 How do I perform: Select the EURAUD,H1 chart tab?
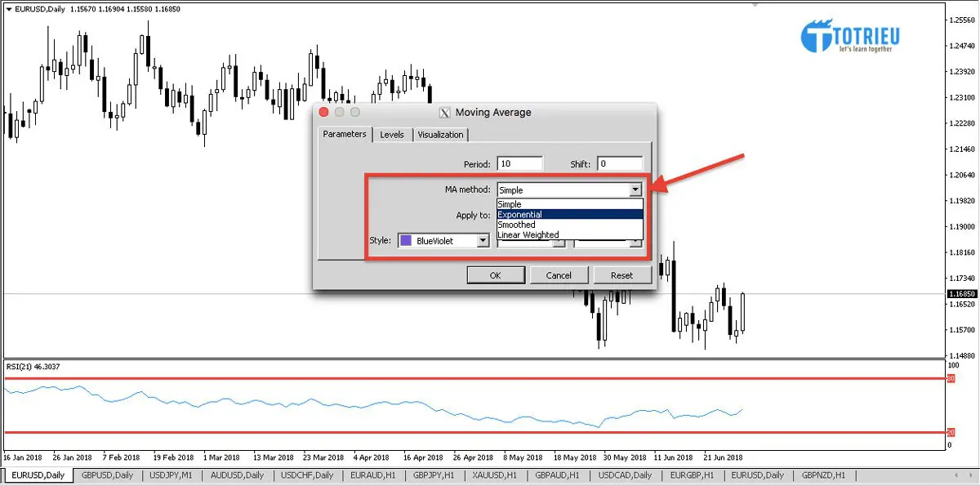(x=372, y=475)
